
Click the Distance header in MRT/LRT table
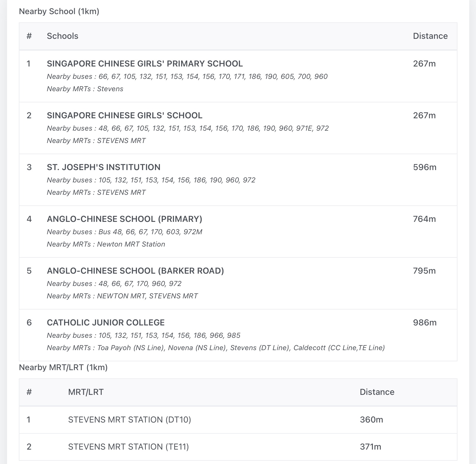coord(377,392)
